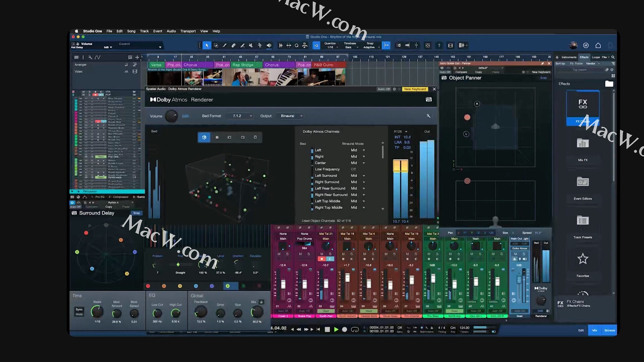Open the Event Editors folder
Image resolution: width=644 pixels, height=362 pixels.
(x=583, y=188)
